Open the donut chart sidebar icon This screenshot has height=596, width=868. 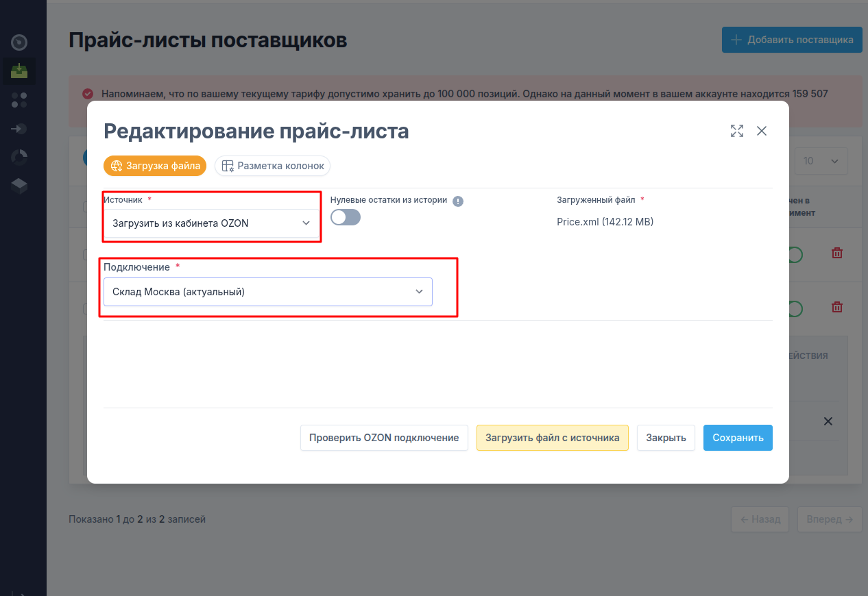coord(20,157)
